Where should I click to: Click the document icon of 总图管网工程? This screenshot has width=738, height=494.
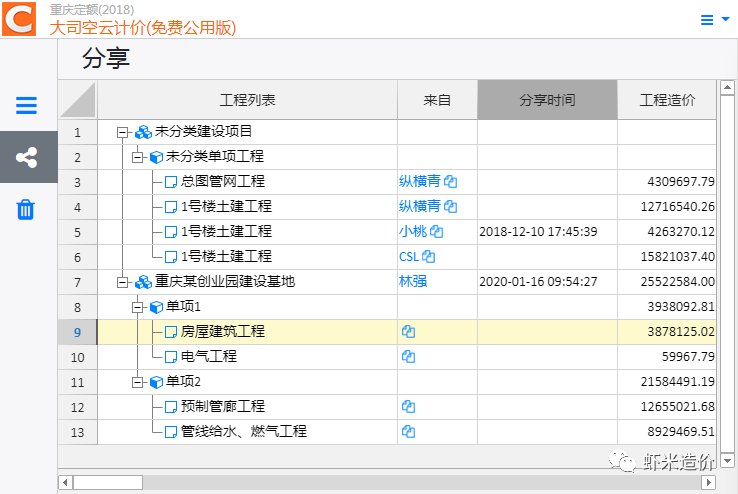pyautogui.click(x=171, y=182)
